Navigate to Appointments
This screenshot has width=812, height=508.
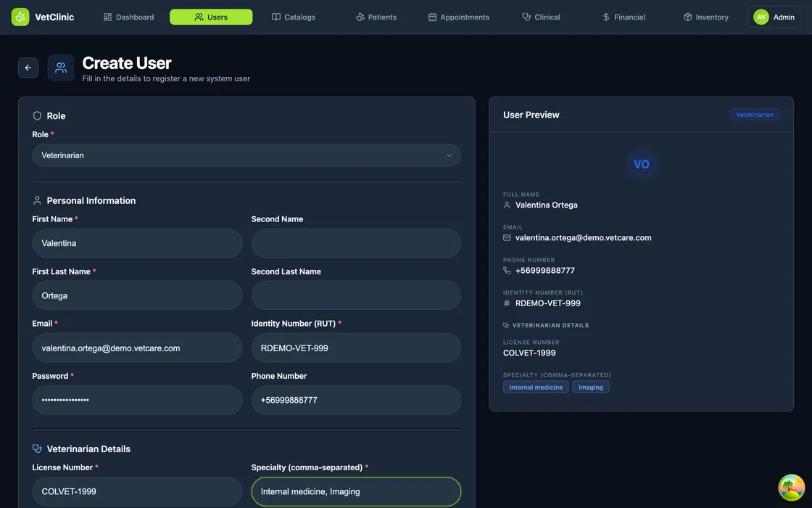coord(458,17)
